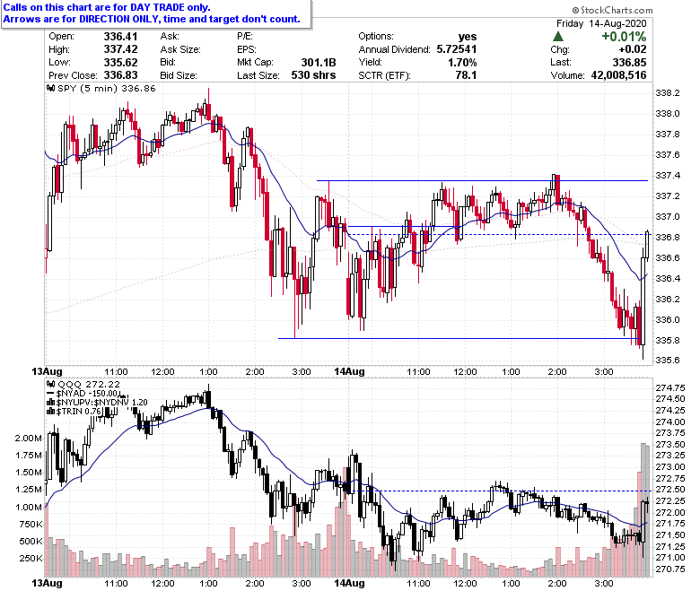Click the 14Aug date label under SPY chart
The height and width of the screenshot is (591, 700).
350,371
